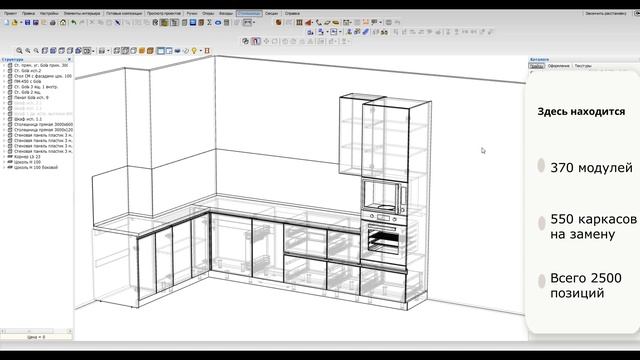Viewport: 640px width, 360px height.
Task: Expand the Столешница прямая 3000x120 node
Action: pyautogui.click(x=4, y=129)
